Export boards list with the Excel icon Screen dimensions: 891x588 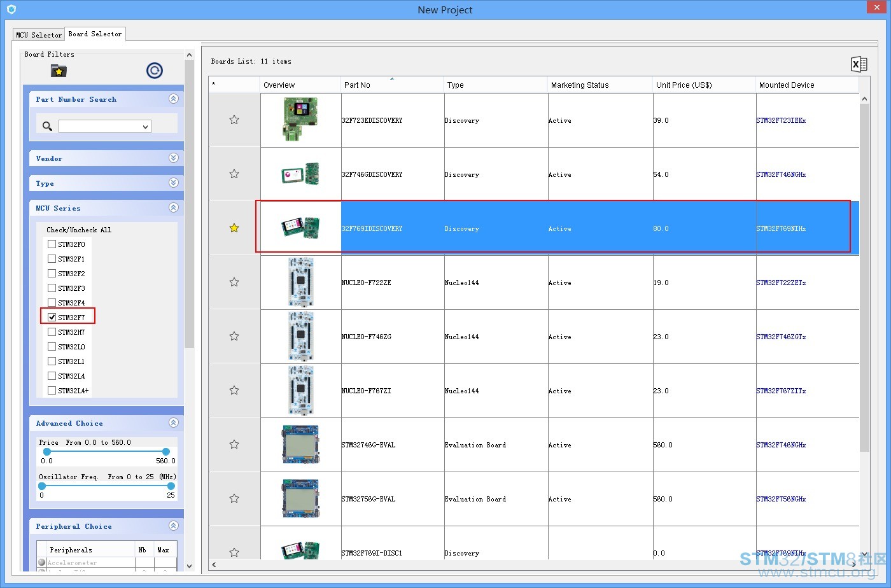click(859, 64)
